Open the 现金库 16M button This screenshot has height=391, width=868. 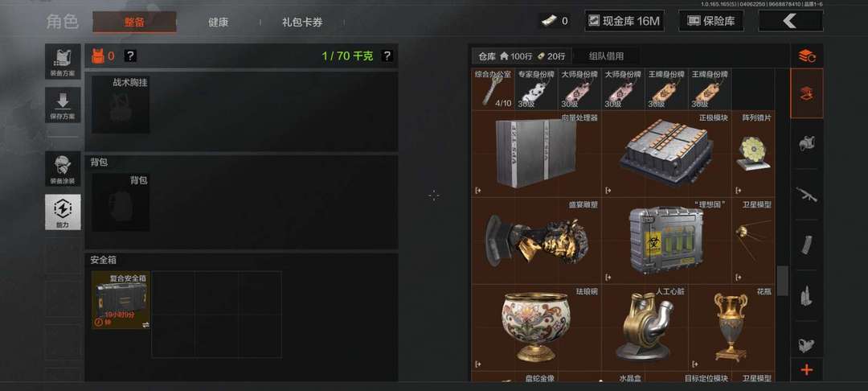tap(624, 21)
